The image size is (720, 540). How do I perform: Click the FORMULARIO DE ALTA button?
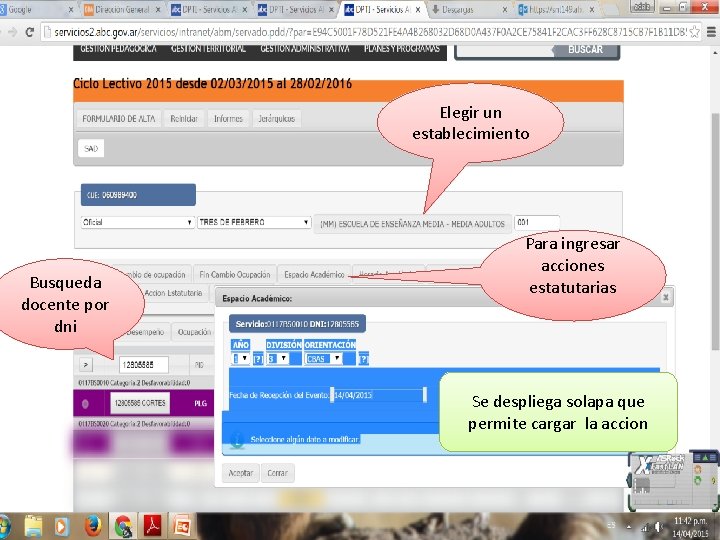click(x=118, y=118)
